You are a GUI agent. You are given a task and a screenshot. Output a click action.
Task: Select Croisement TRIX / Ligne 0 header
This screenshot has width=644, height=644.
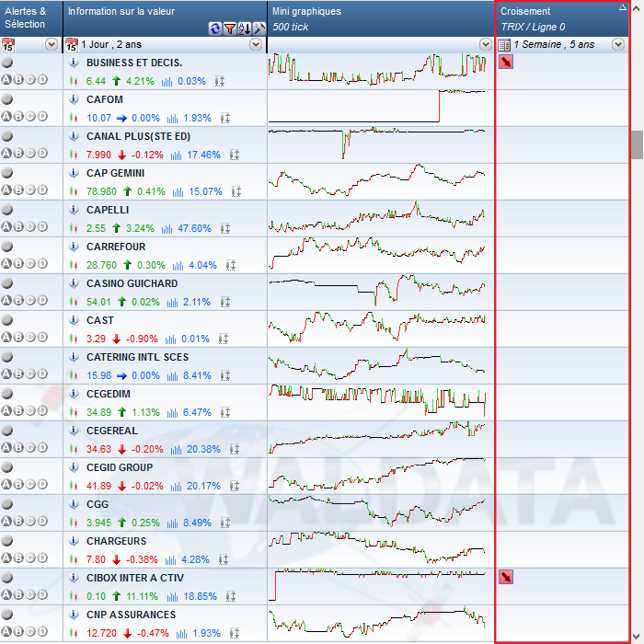(562, 18)
